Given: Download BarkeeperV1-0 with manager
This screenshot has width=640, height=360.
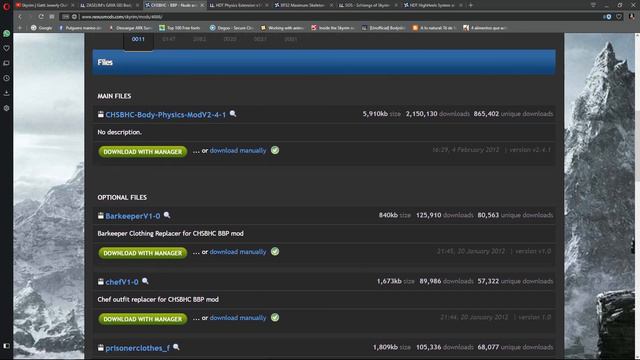Looking at the screenshot, I should click(142, 253).
